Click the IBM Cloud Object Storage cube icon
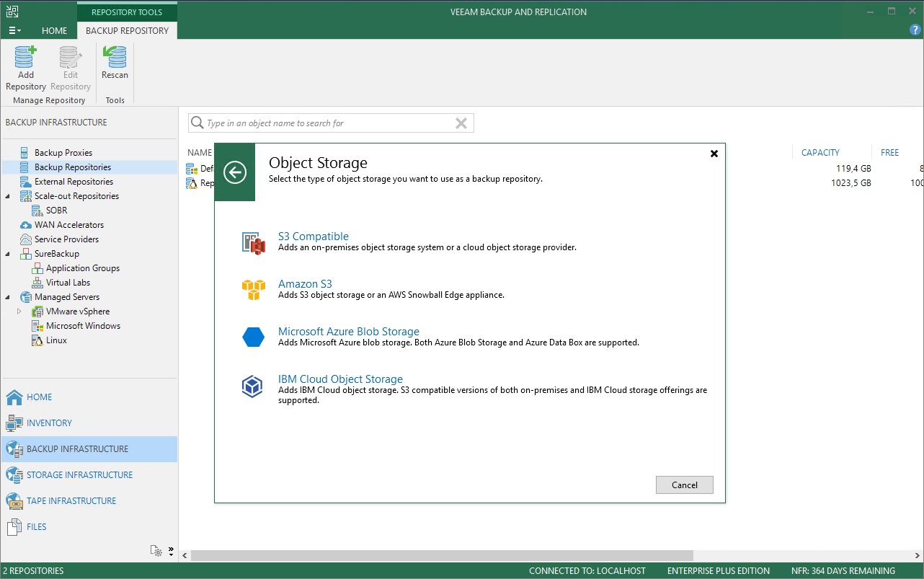The image size is (924, 579). pyautogui.click(x=253, y=386)
